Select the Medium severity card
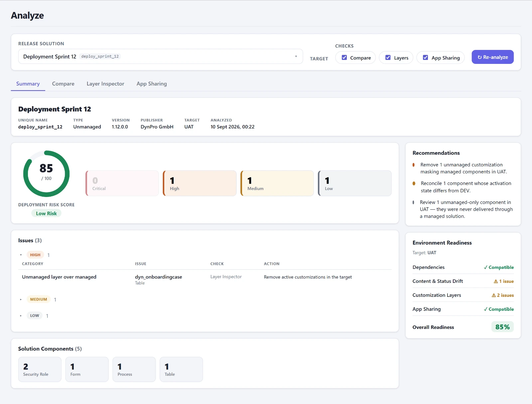The height and width of the screenshot is (404, 532). coord(277,183)
